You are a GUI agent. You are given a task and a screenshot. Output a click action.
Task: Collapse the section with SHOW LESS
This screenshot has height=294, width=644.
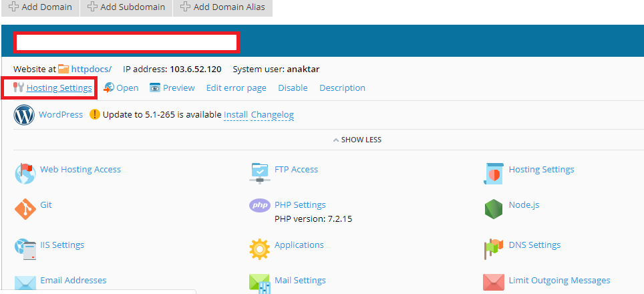(x=357, y=140)
